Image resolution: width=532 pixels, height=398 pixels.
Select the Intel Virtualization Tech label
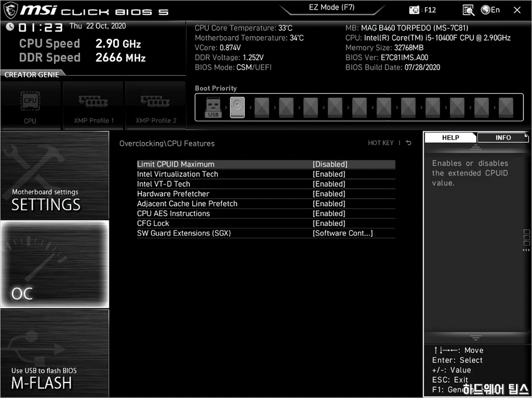click(x=178, y=174)
